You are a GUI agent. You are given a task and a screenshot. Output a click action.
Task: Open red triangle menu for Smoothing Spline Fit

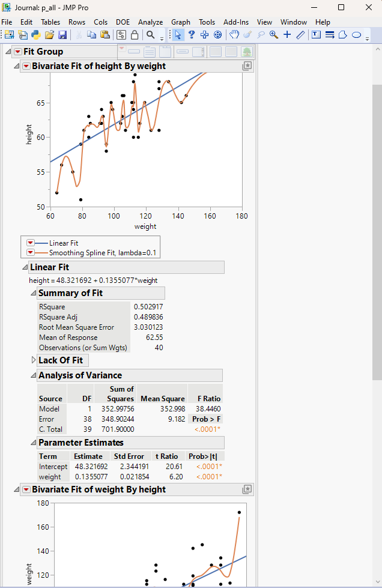[x=31, y=253]
